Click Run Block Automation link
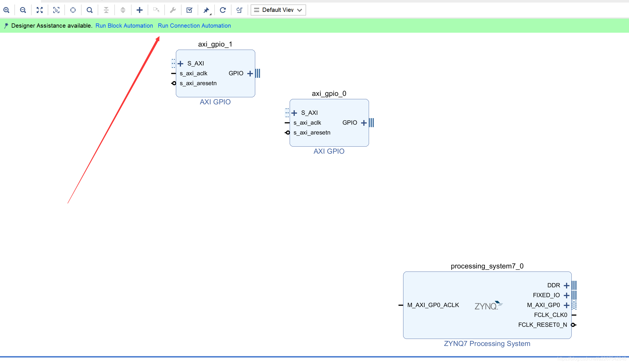This screenshot has height=364, width=629. coord(124,26)
